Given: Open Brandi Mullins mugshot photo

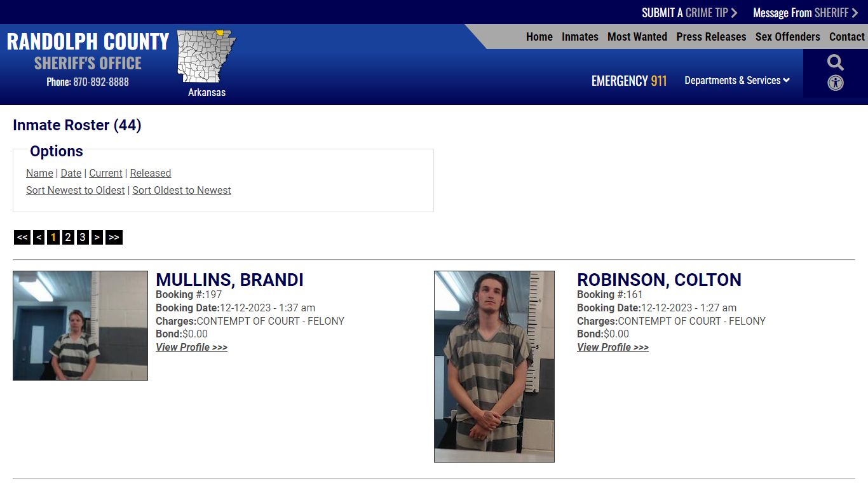Looking at the screenshot, I should [x=80, y=326].
